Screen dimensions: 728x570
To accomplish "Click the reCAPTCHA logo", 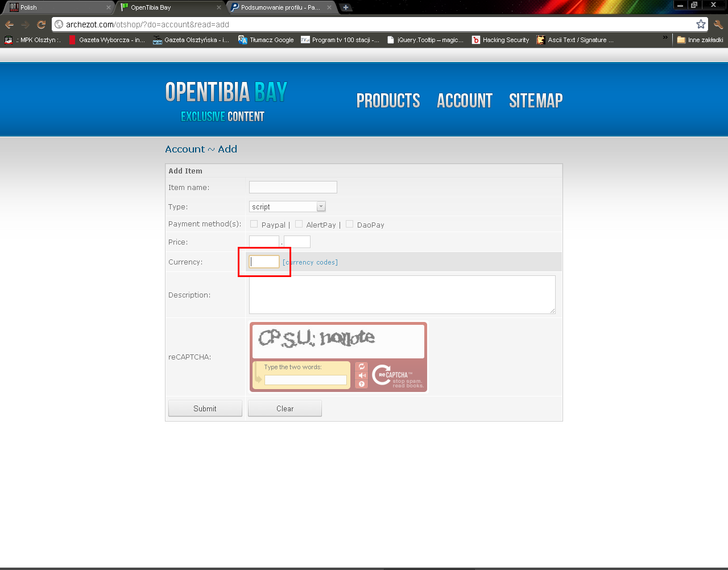I will click(398, 376).
